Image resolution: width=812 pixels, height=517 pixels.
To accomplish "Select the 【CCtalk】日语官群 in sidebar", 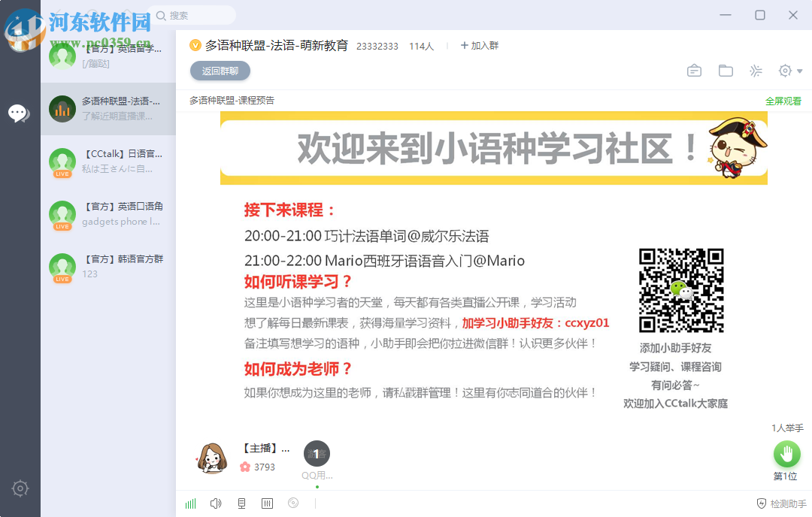I will coord(108,163).
